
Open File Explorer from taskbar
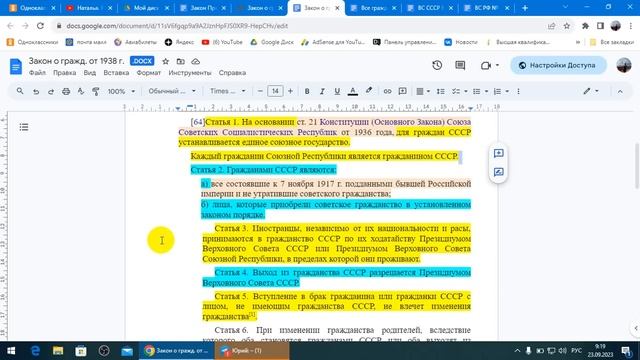tap(58, 351)
